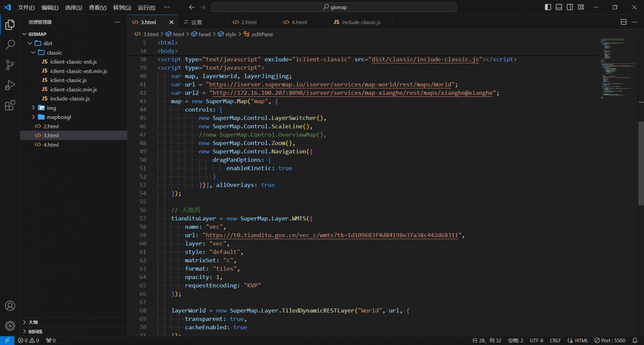Click the editor vertical scrollbar thumb
The image size is (644, 345).
click(x=641, y=163)
